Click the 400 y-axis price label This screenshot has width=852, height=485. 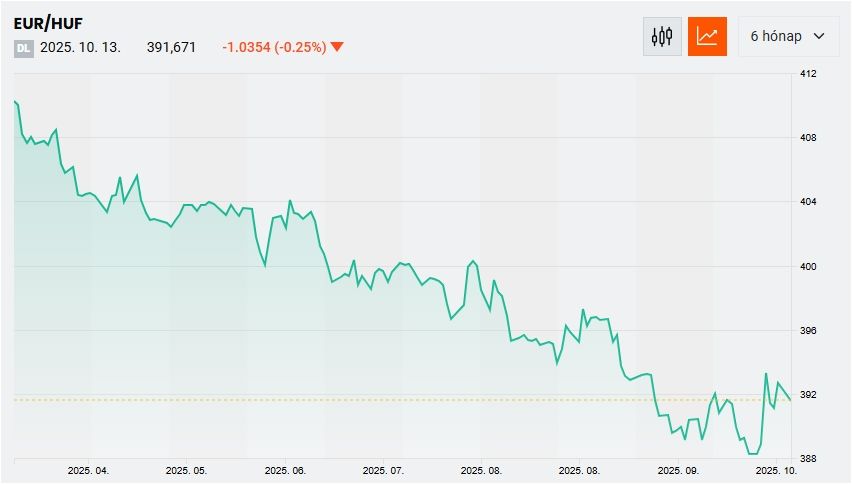(x=809, y=267)
